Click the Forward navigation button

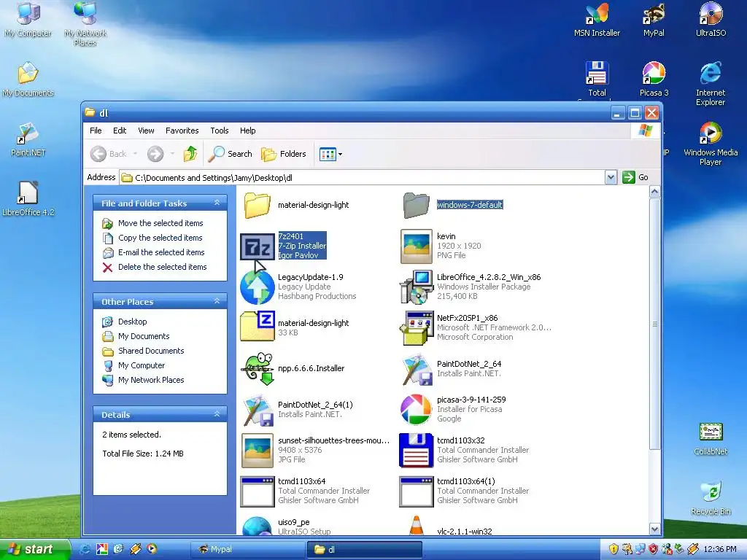[155, 154]
